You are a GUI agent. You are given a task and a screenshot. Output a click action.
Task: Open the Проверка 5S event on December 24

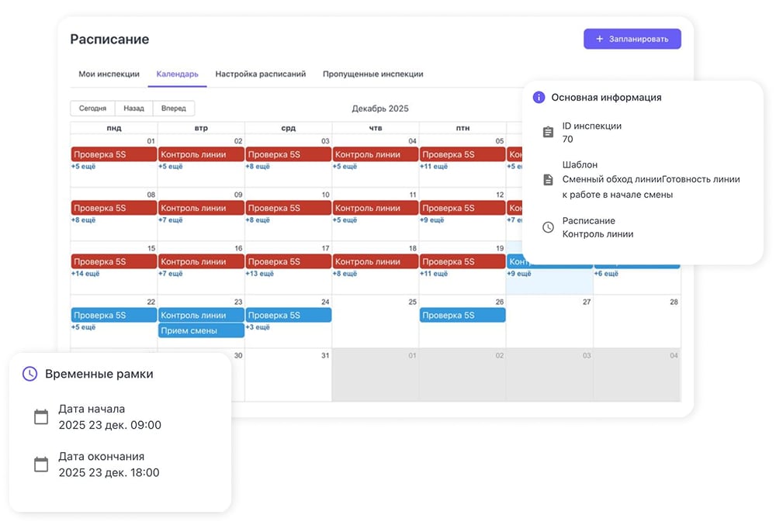288,316
